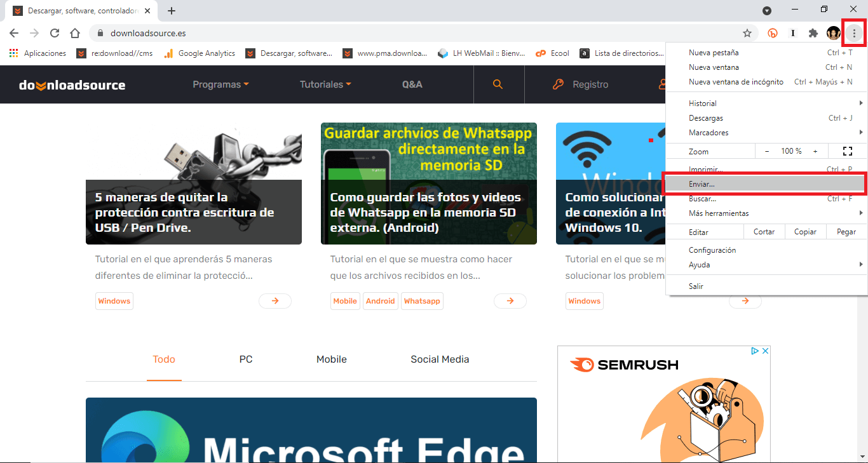Click the orange search magnifier icon
The width and height of the screenshot is (868, 463).
(x=498, y=84)
